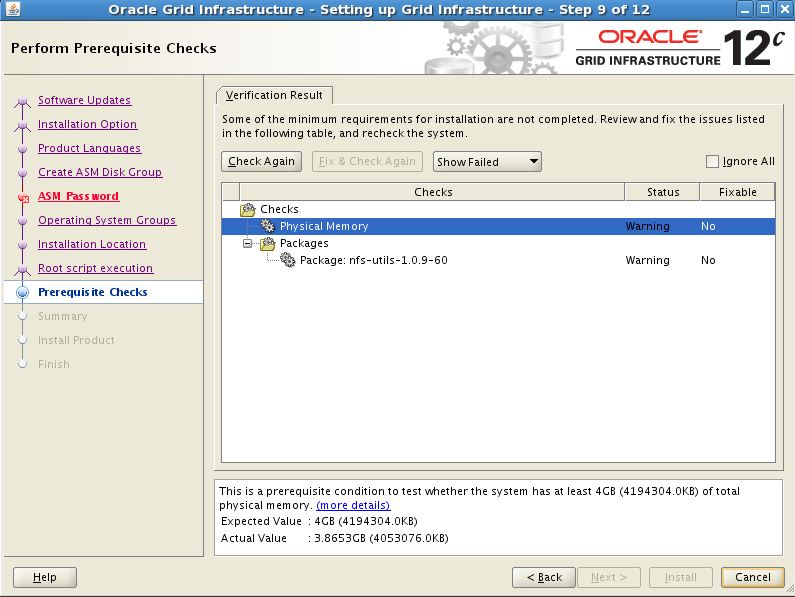
Task: Cancel the installation
Action: pos(753,577)
